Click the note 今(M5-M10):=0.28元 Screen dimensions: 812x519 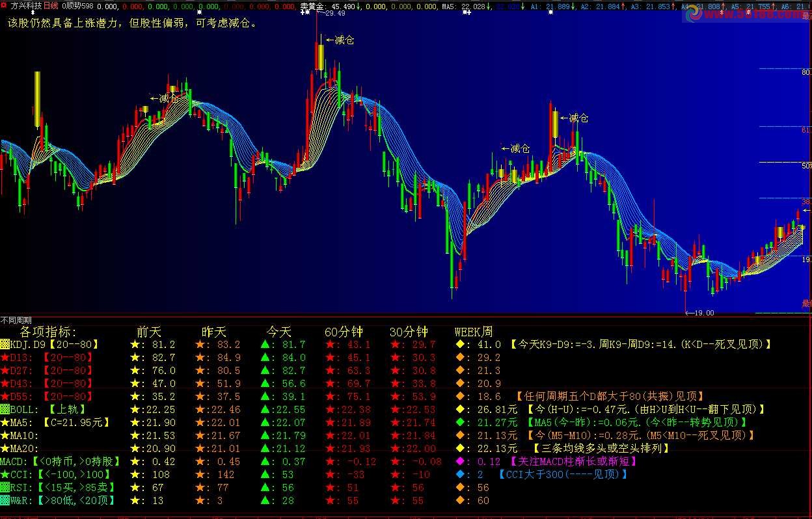[x=640, y=436]
